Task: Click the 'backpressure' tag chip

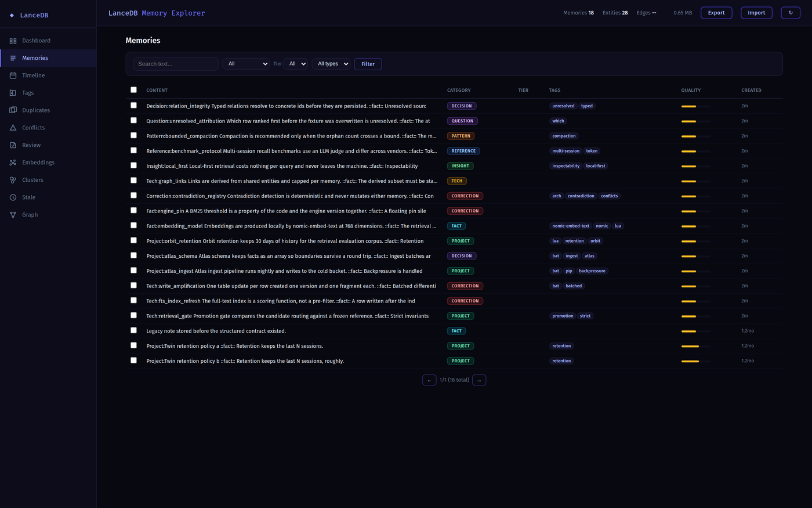Action: point(592,271)
